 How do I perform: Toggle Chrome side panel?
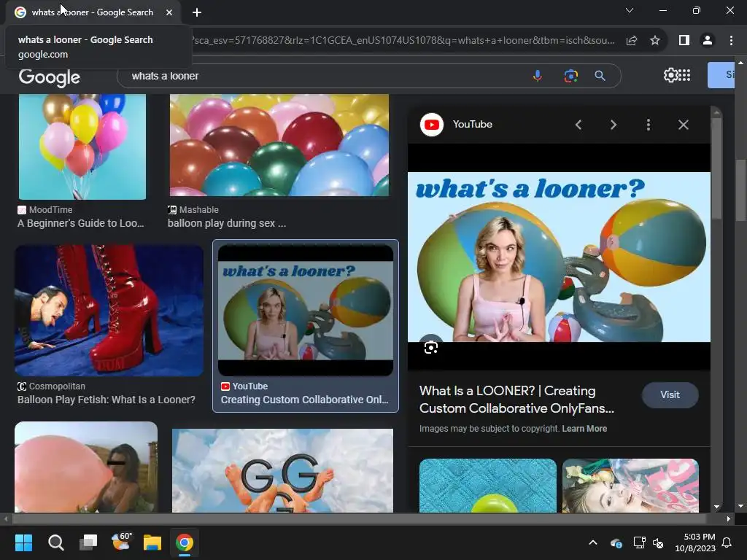click(x=684, y=41)
